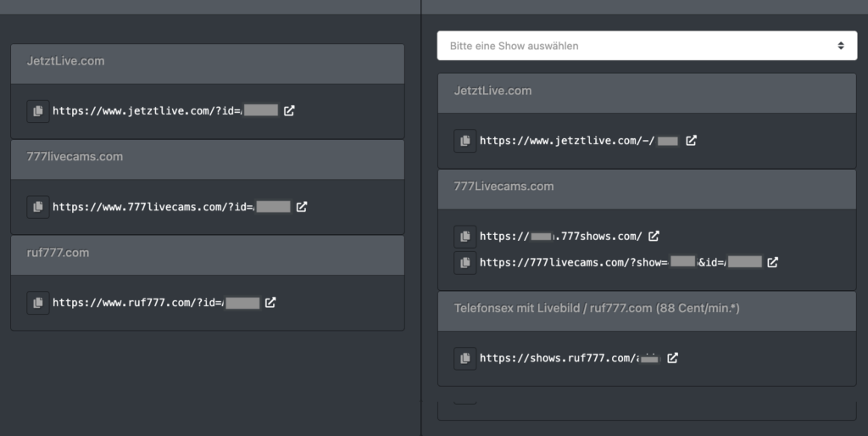868x436 pixels.
Task: Copy the www.jetztlive.com/?id= URL
Action: pyautogui.click(x=37, y=111)
